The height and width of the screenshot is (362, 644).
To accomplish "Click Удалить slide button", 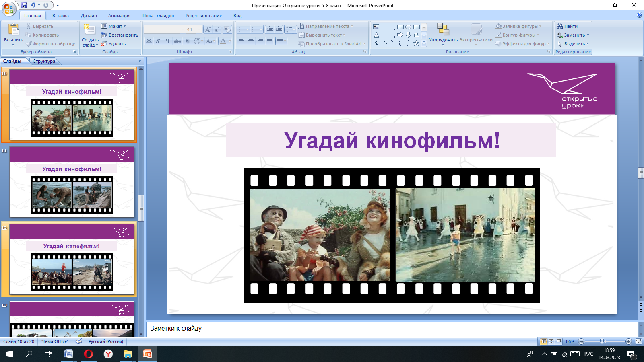I will pyautogui.click(x=114, y=44).
